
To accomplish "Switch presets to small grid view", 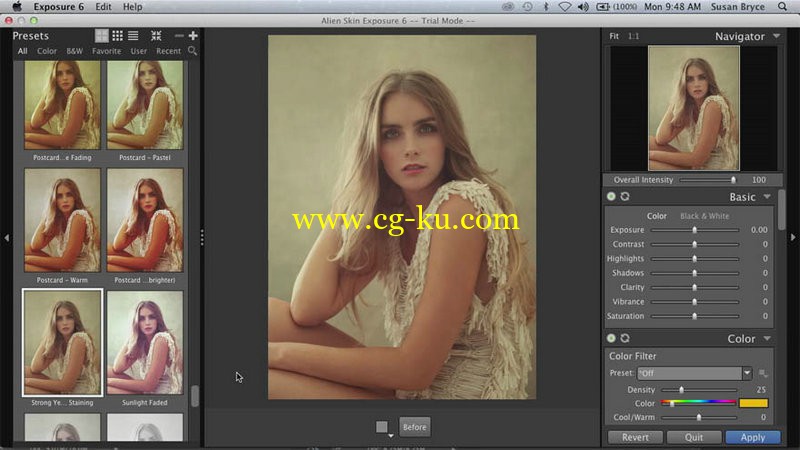I will (117, 36).
